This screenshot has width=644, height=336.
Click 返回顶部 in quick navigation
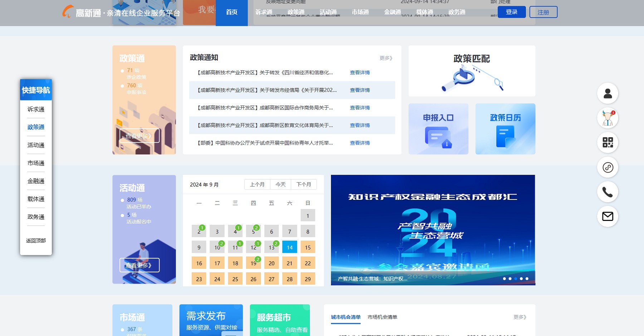pos(36,241)
